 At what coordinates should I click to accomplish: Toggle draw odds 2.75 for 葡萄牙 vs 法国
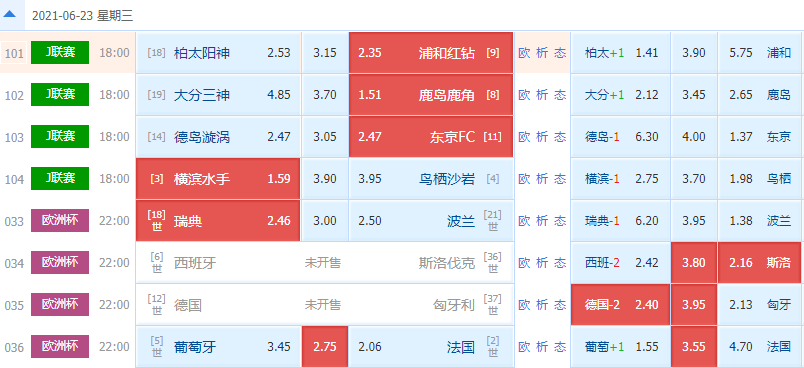pos(325,347)
